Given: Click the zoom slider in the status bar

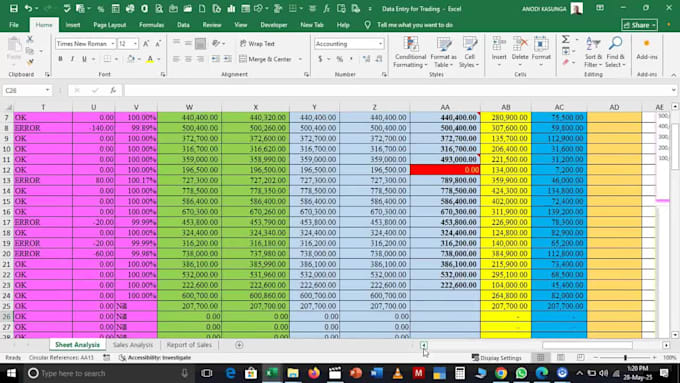Looking at the screenshot, I should pos(625,358).
